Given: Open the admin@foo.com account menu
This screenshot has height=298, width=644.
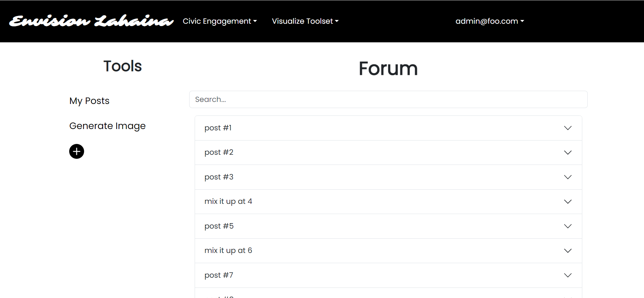Looking at the screenshot, I should [x=490, y=21].
